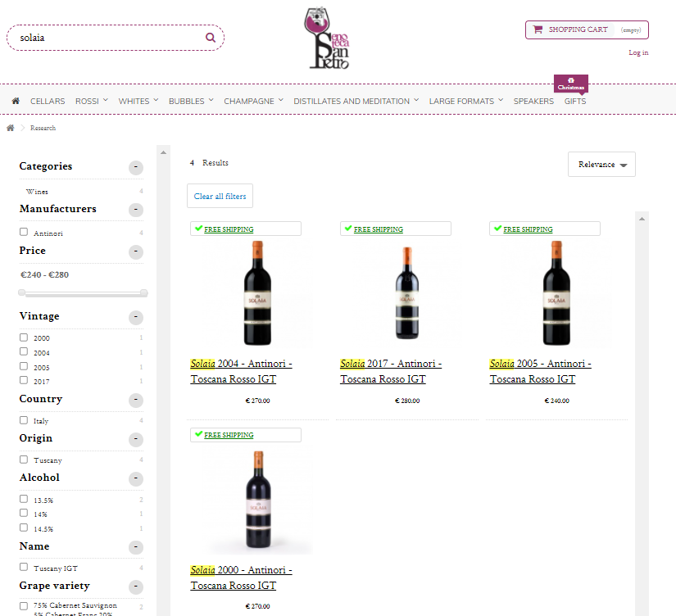Open Solaia 2005 Antinori product link
This screenshot has height=616, width=676.
point(540,371)
